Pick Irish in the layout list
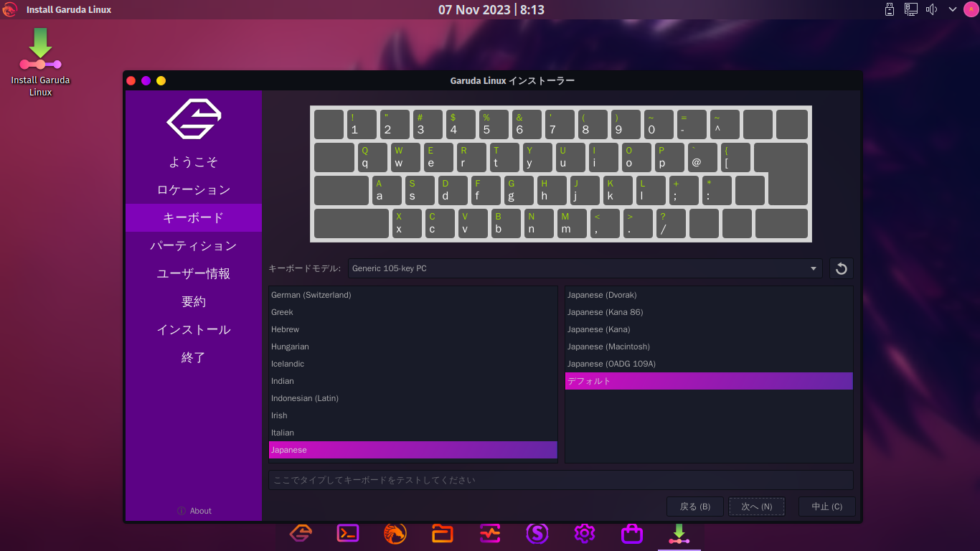 coord(413,415)
